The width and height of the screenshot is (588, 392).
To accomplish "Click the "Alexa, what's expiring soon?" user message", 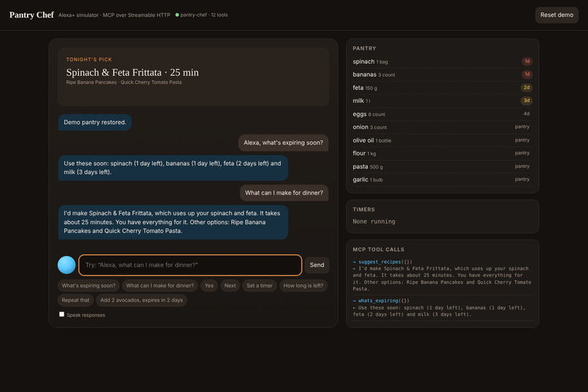I will [283, 143].
